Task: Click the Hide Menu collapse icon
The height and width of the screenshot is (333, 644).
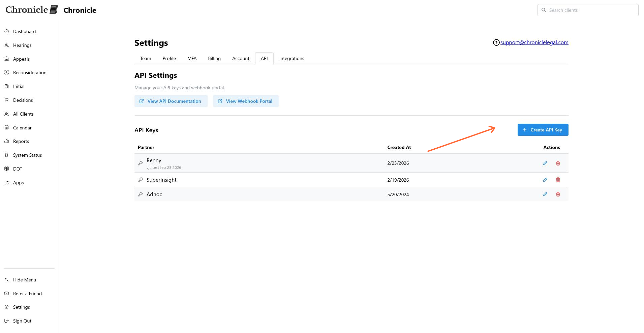Action: click(6, 280)
